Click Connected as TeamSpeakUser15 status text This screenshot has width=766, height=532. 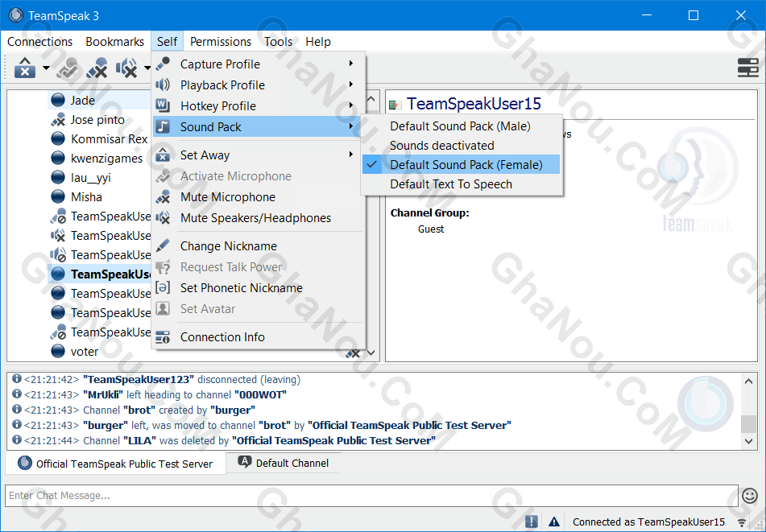pyautogui.click(x=648, y=522)
